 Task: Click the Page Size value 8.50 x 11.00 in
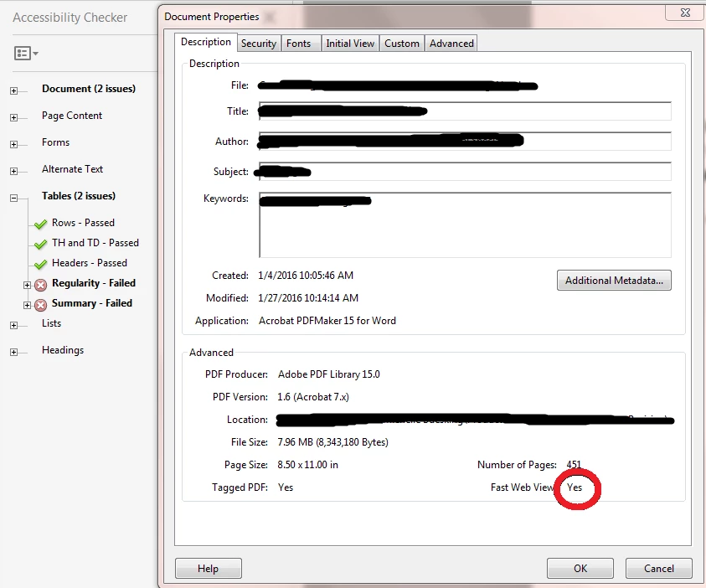(307, 465)
